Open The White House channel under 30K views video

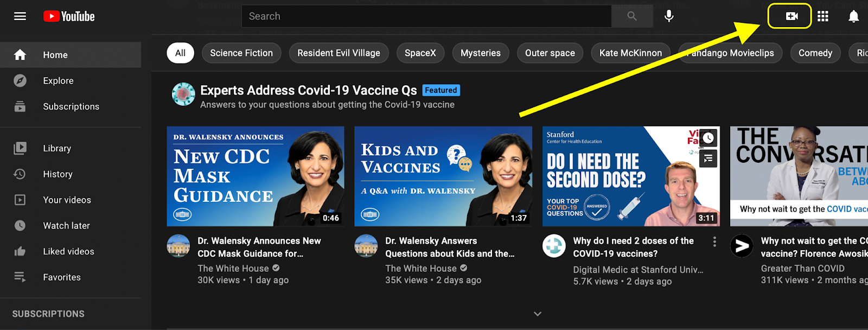[x=233, y=268]
